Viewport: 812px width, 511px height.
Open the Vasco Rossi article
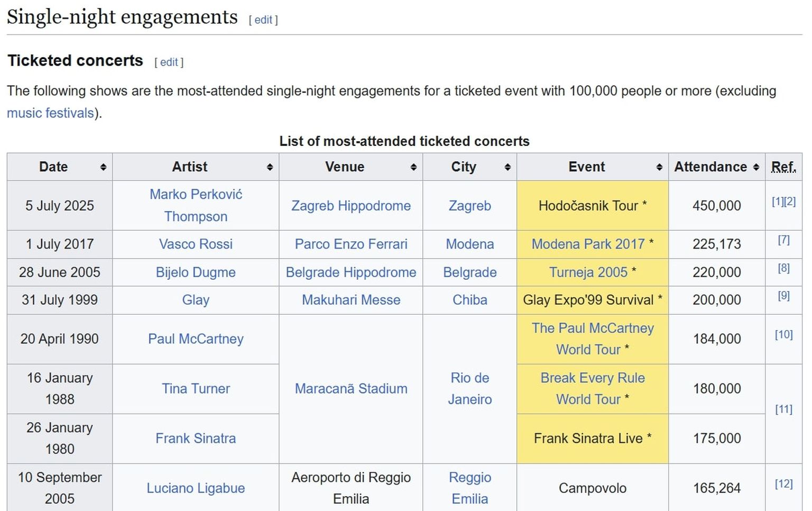196,244
